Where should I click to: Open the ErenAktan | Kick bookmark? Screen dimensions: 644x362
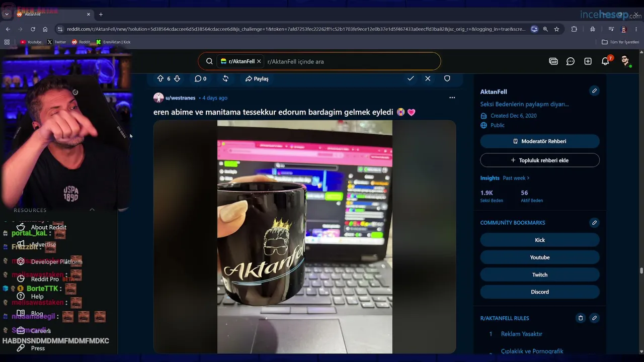[x=113, y=42]
